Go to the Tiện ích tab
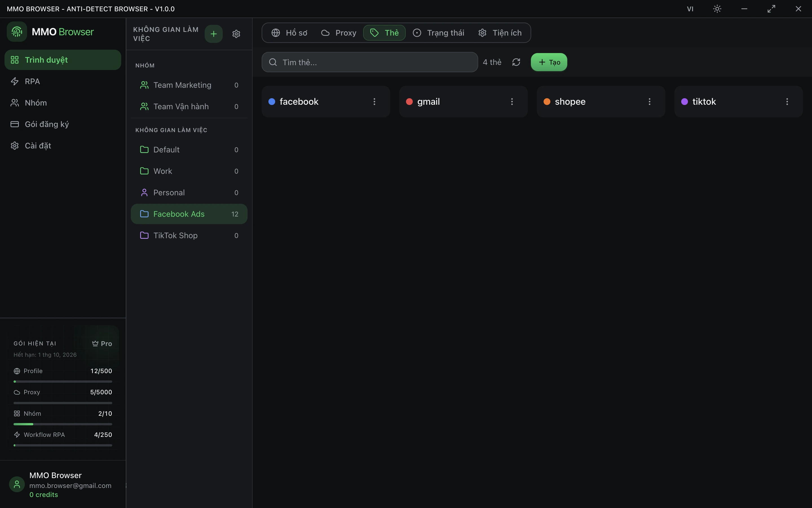 500,32
